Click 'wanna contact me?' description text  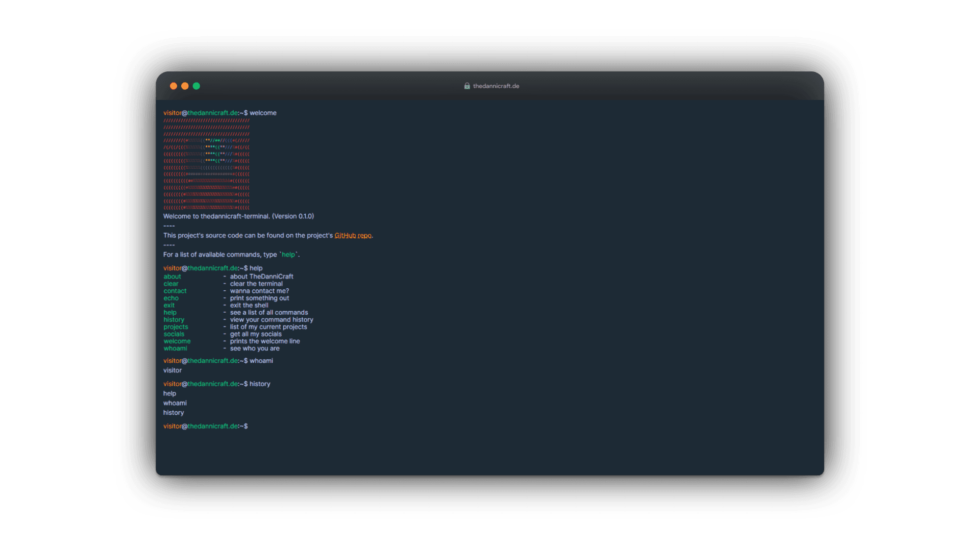click(259, 291)
